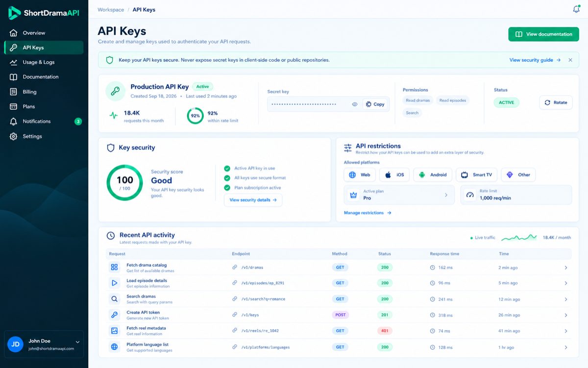
Task: Toggle the iOS allowed platform
Action: [x=394, y=175]
